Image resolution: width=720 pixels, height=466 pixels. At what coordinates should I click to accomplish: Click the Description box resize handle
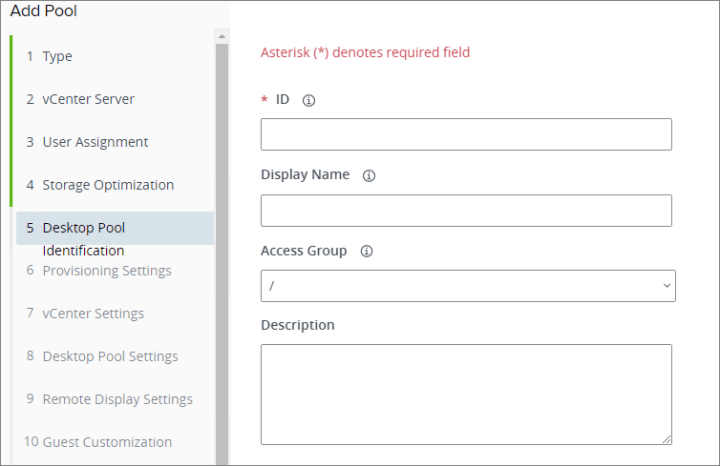tap(666, 438)
